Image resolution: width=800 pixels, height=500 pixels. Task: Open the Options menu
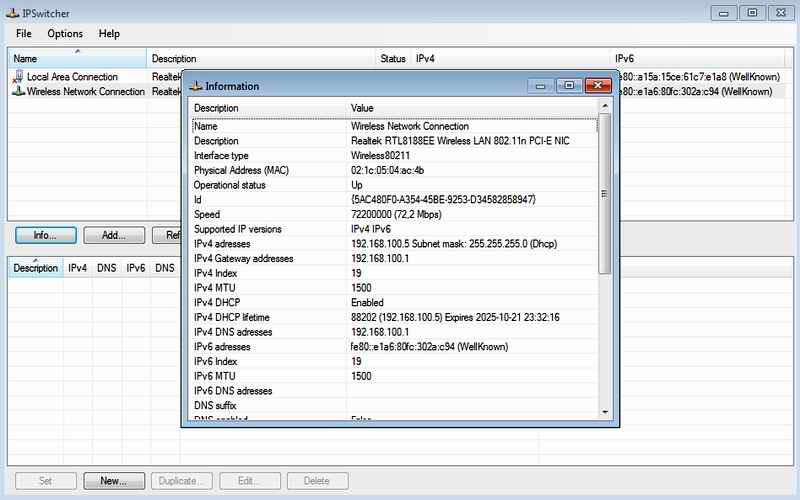(x=65, y=34)
